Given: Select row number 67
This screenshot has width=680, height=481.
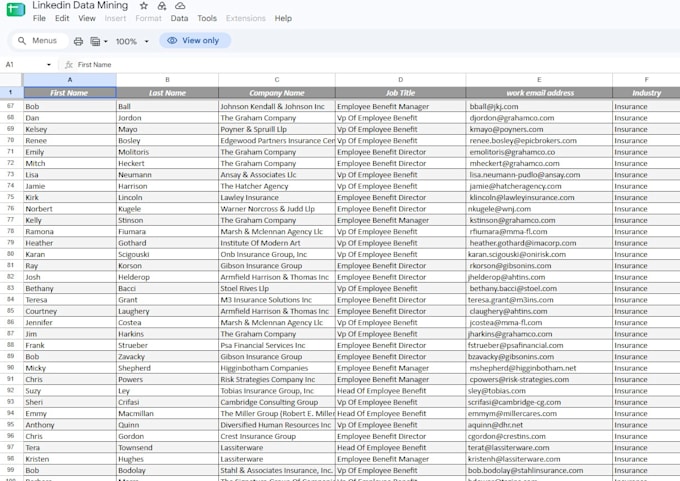Looking at the screenshot, I should pos(11,106).
